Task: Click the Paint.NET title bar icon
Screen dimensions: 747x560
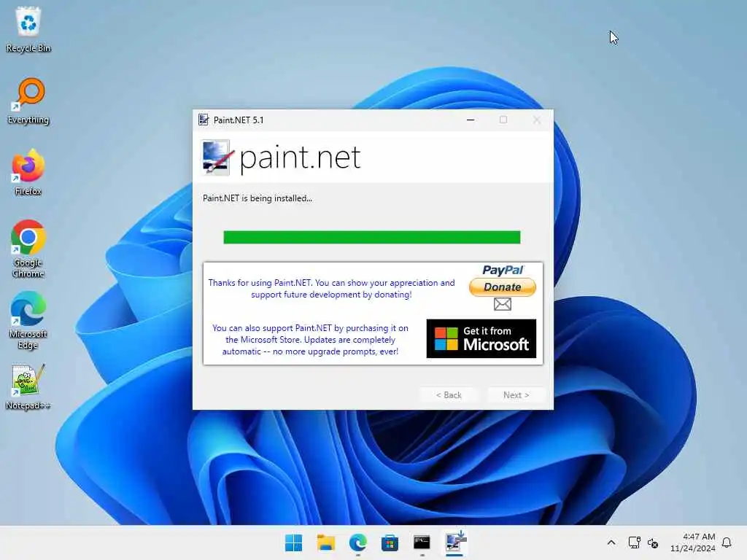Action: (204, 120)
